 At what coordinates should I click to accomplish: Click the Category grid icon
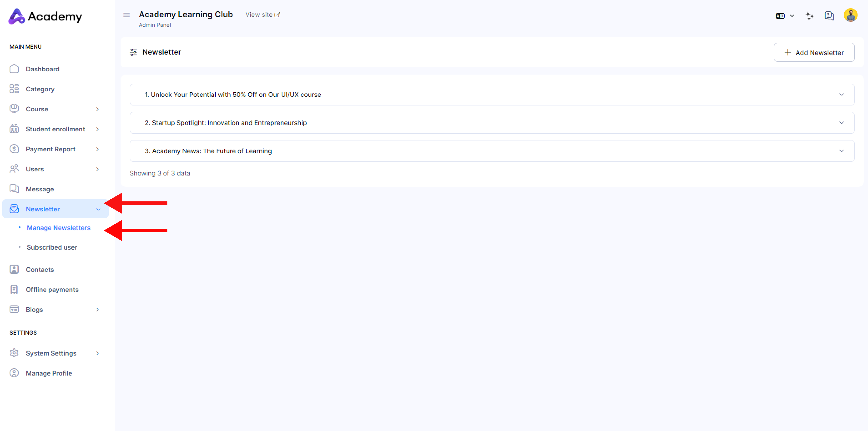[14, 89]
